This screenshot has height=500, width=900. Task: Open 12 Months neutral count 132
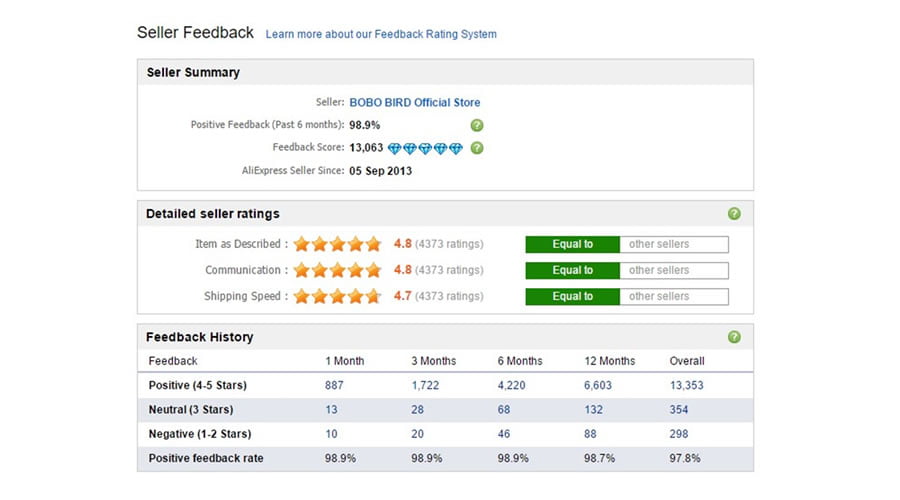coord(593,410)
